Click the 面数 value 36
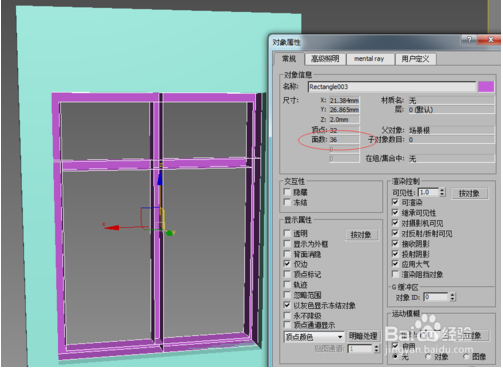 click(x=344, y=139)
